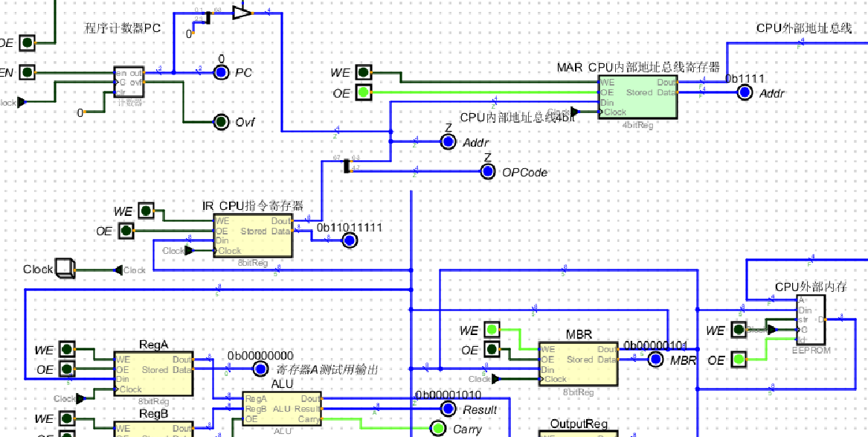Click the '0b00001010' ALU value text
This screenshot has width=868, height=437.
click(x=448, y=395)
